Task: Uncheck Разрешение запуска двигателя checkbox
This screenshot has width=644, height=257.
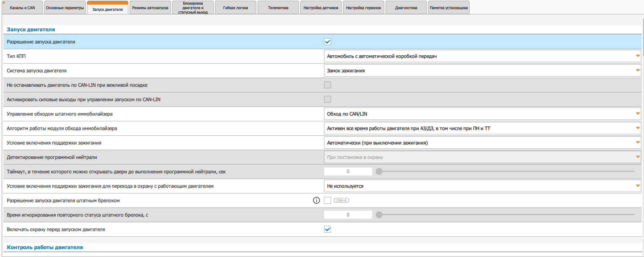Action: point(328,42)
